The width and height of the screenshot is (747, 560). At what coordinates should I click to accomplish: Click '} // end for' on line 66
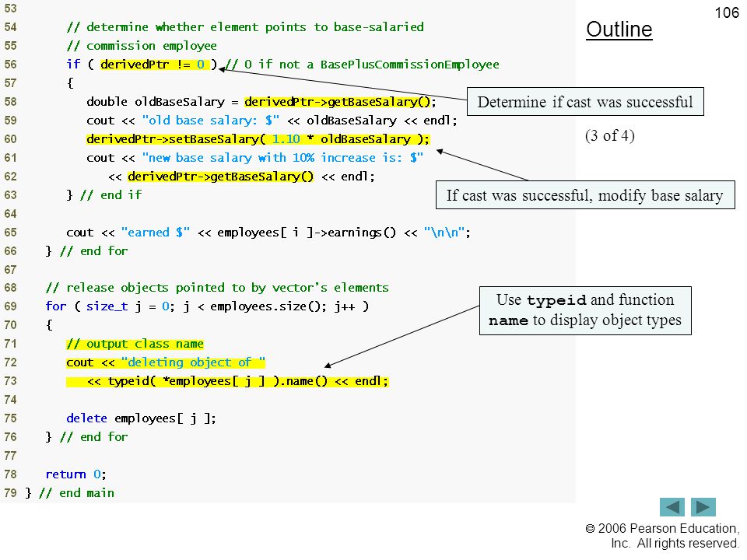click(x=86, y=251)
